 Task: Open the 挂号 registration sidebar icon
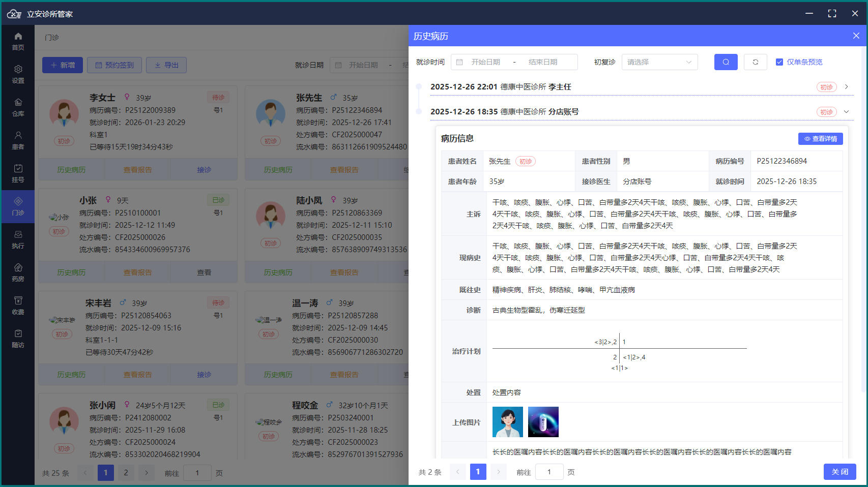pos(18,173)
